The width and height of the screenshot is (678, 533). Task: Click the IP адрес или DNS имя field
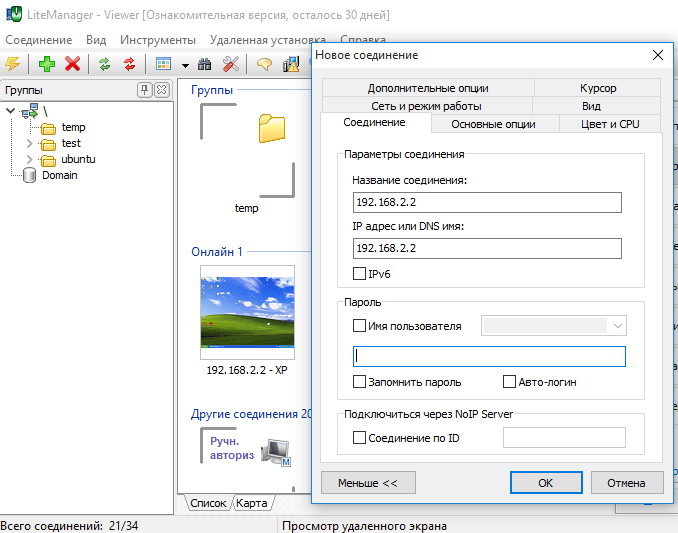487,249
